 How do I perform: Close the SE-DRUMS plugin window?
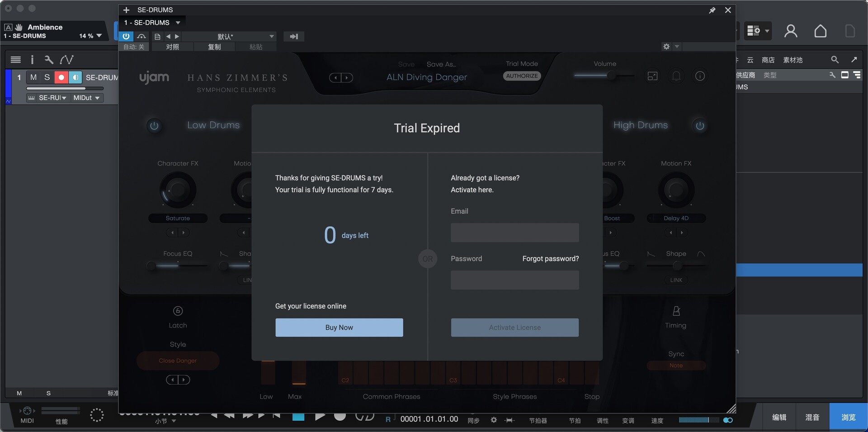(728, 10)
